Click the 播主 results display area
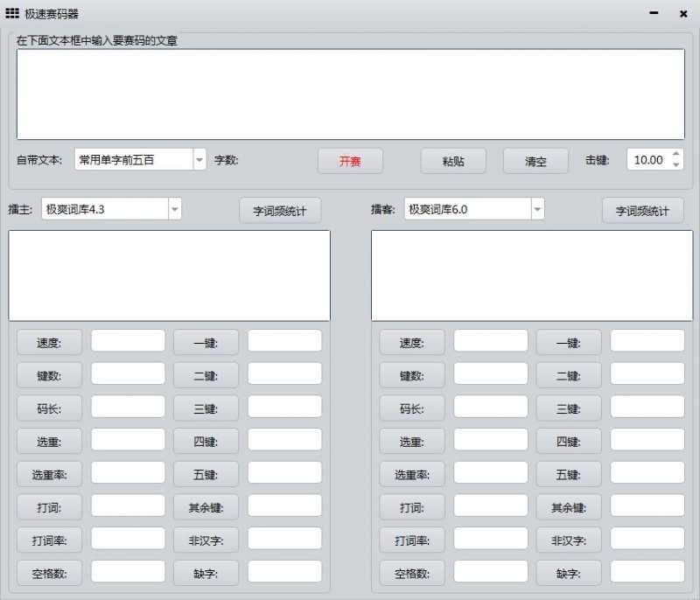700x600 pixels. tap(169, 276)
